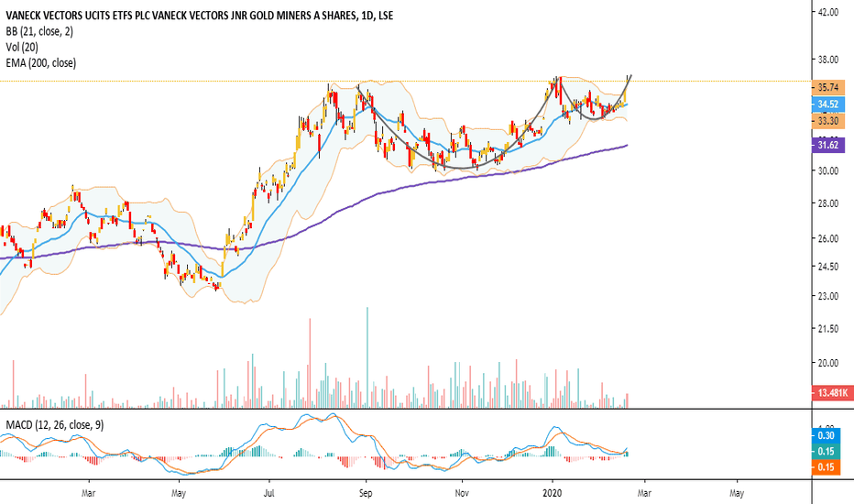The height and width of the screenshot is (504, 854).
Task: Click the Mar label right of 2020
Action: (644, 493)
